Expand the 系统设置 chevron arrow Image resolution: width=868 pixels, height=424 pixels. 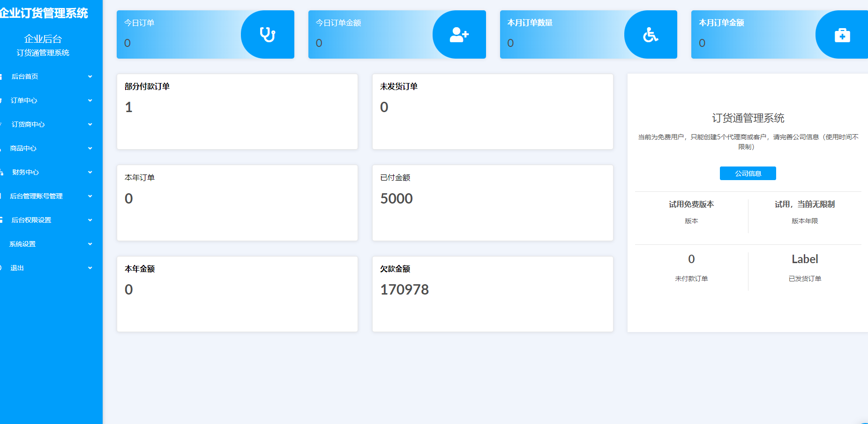[x=90, y=244]
